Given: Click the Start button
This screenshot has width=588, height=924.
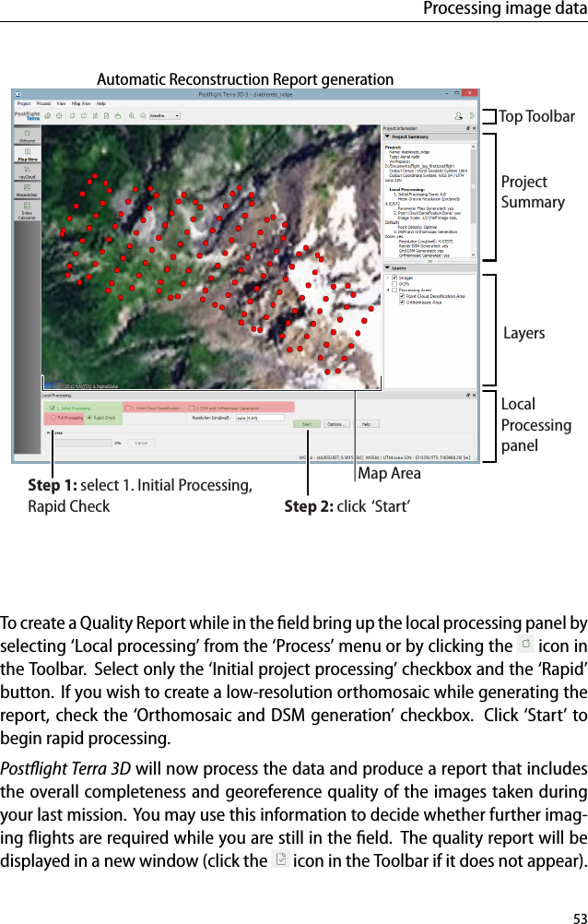Looking at the screenshot, I should pos(307,423).
